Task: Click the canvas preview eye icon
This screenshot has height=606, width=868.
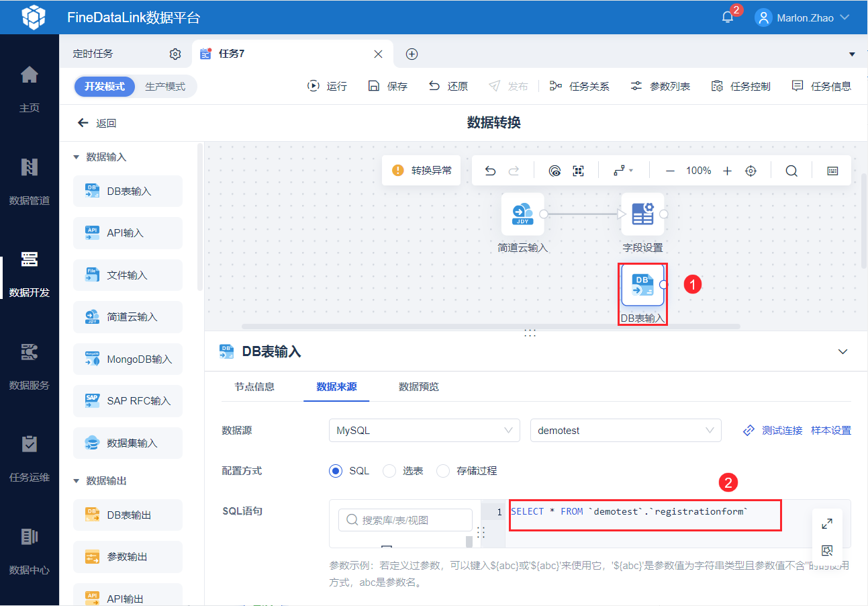Action: click(x=554, y=171)
